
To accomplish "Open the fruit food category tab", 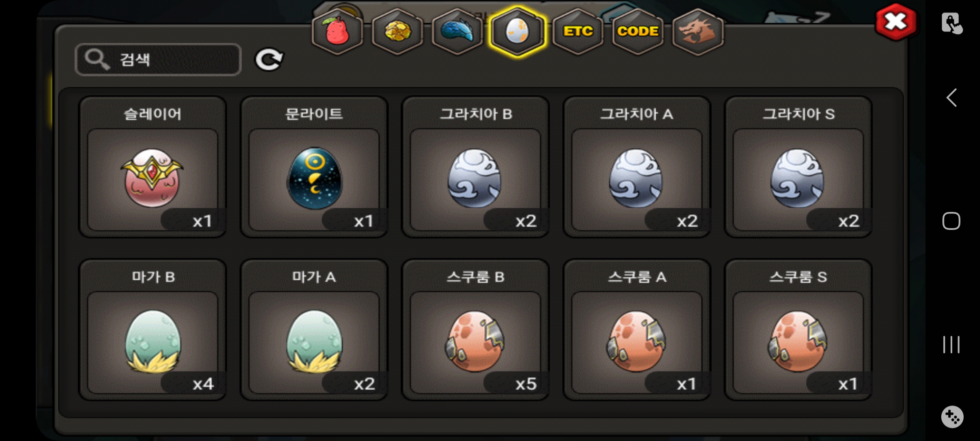I will coord(337,31).
